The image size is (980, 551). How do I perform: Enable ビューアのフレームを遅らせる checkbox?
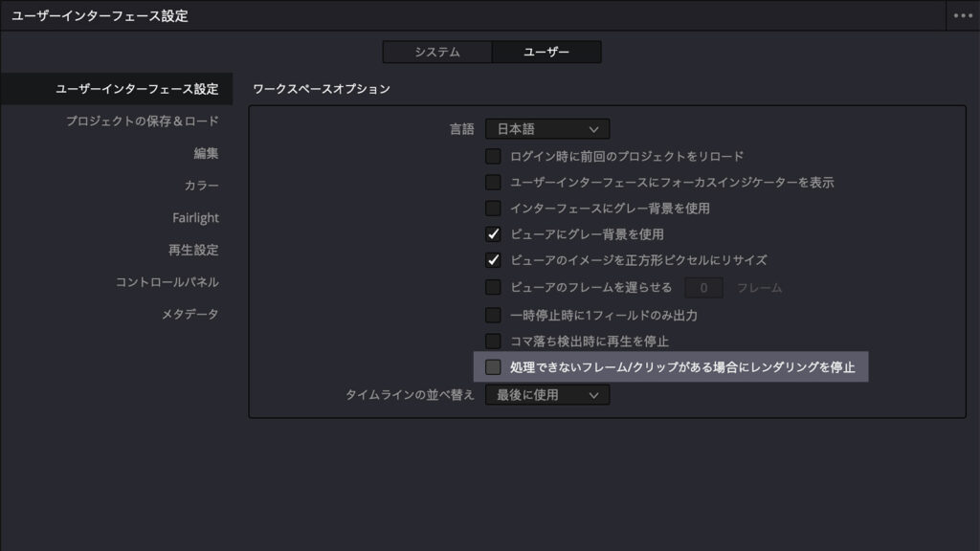point(493,287)
